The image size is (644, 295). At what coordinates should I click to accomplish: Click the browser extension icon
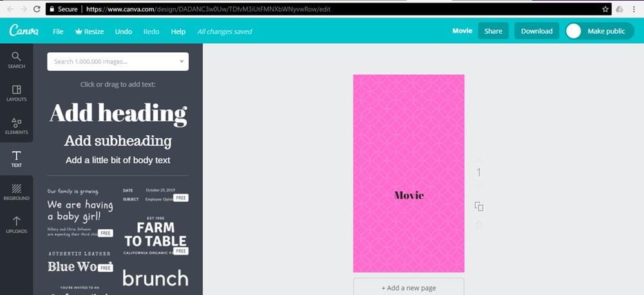pos(620,9)
